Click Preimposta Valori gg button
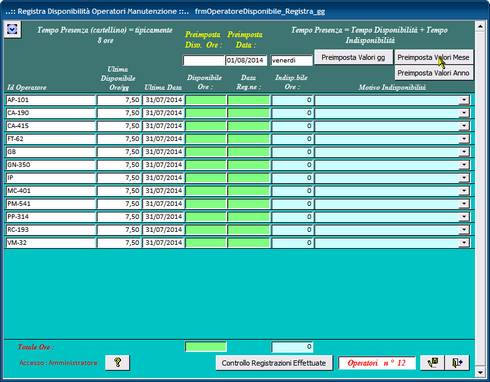Image resolution: width=490 pixels, height=382 pixels. 353,57
